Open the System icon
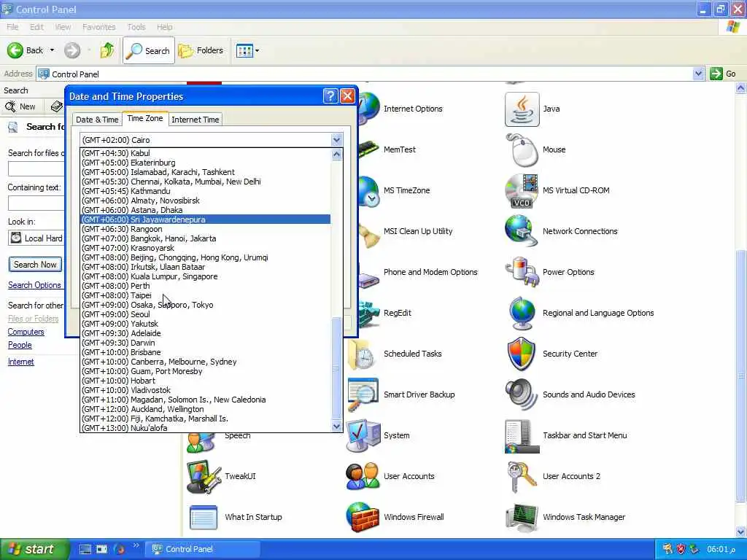 [363, 436]
